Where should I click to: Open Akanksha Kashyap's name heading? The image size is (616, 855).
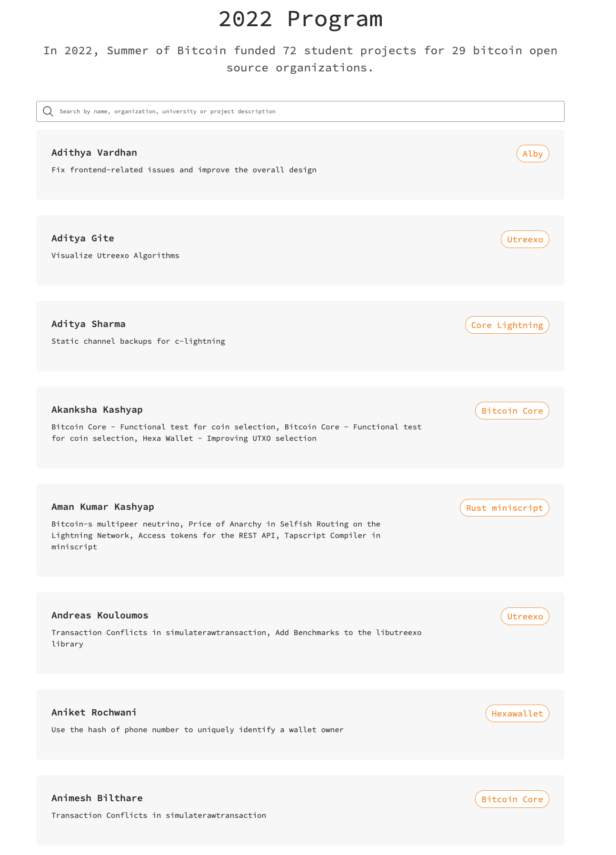pyautogui.click(x=97, y=410)
